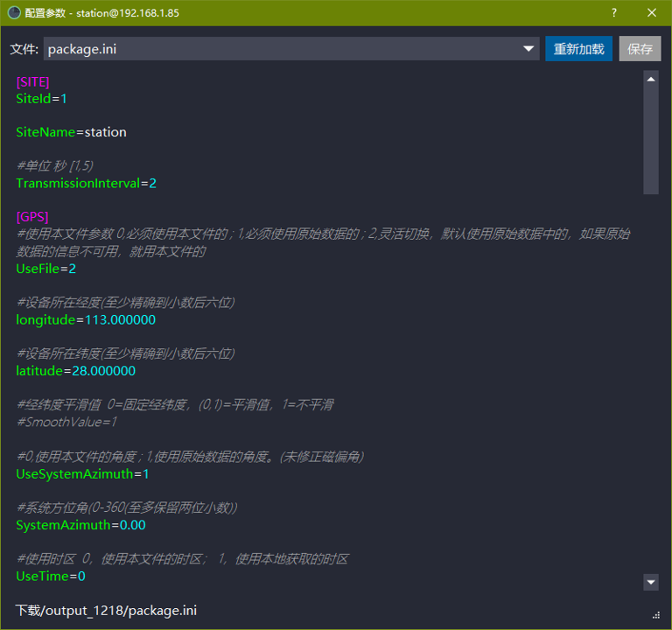The height and width of the screenshot is (630, 672).
Task: Click the scrollbar down arrow
Action: click(651, 582)
